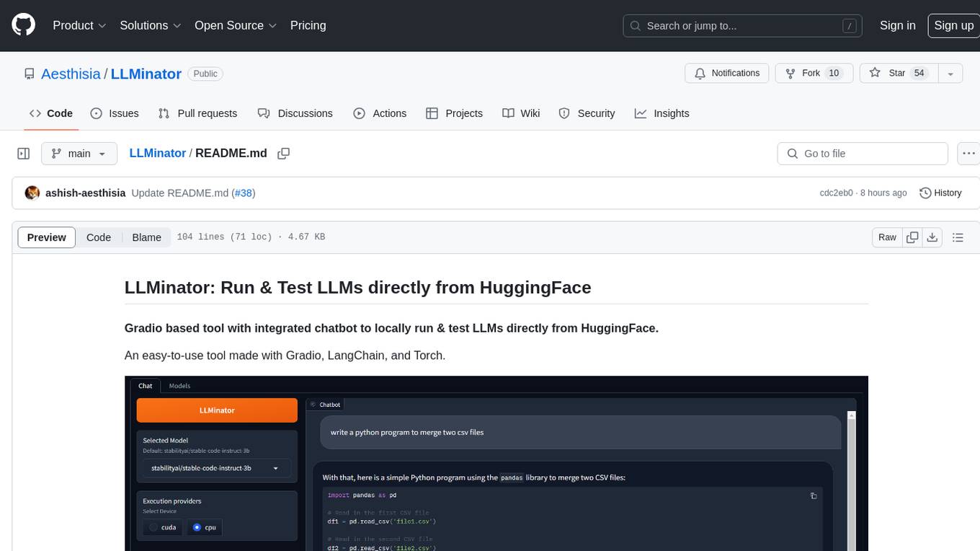Open the Pull requests tab
The width and height of the screenshot is (980, 551).
point(197,113)
